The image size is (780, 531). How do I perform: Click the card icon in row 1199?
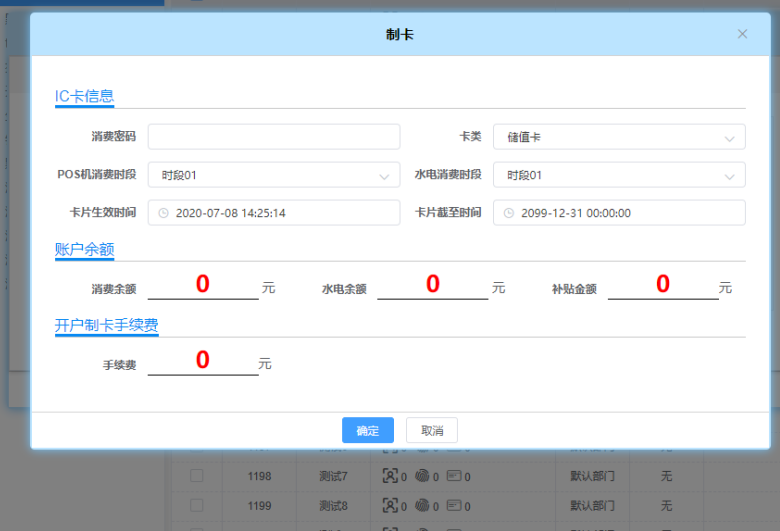(454, 505)
